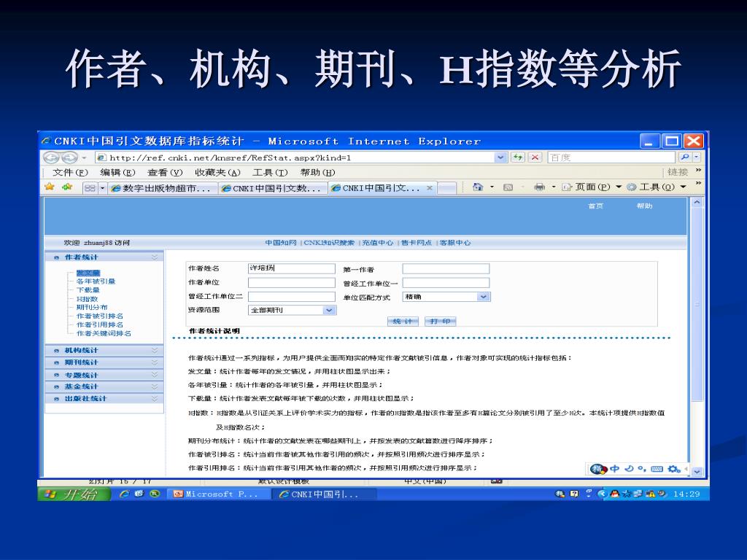Select H指数 in the author tree

(x=88, y=299)
